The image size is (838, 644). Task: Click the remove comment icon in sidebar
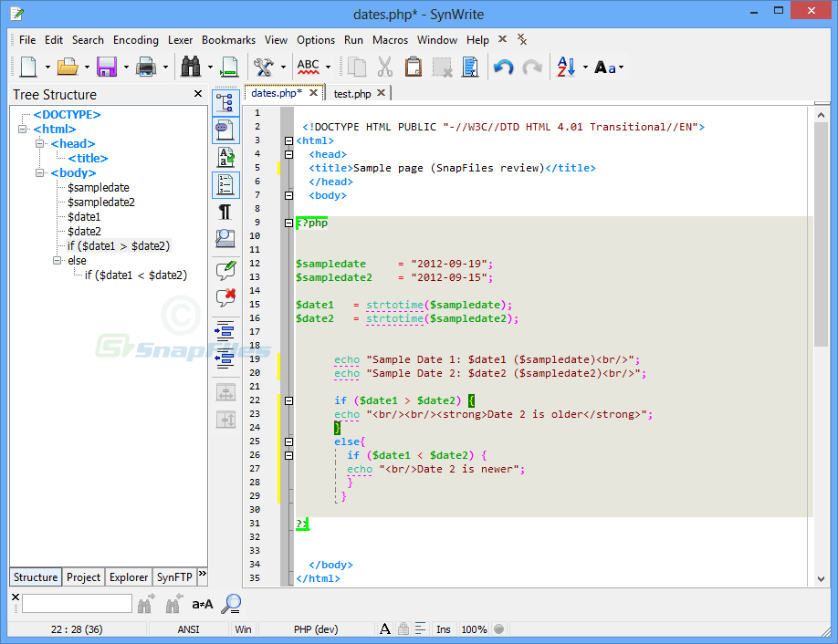(225, 298)
